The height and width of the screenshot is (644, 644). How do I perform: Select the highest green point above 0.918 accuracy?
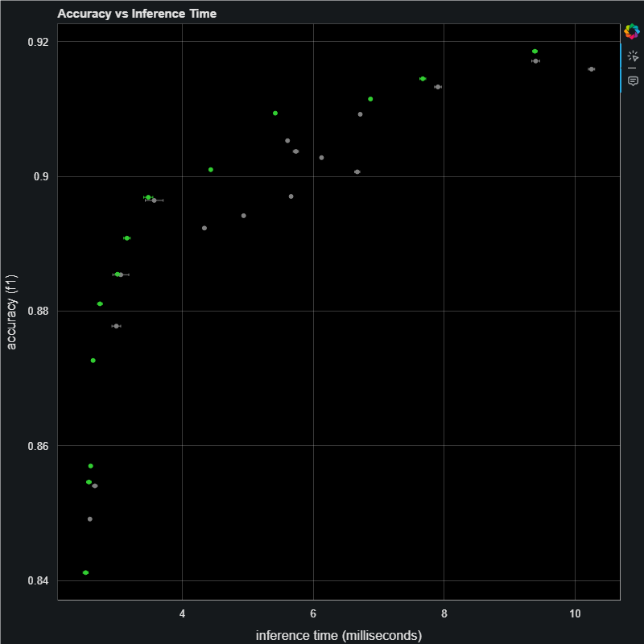click(535, 52)
